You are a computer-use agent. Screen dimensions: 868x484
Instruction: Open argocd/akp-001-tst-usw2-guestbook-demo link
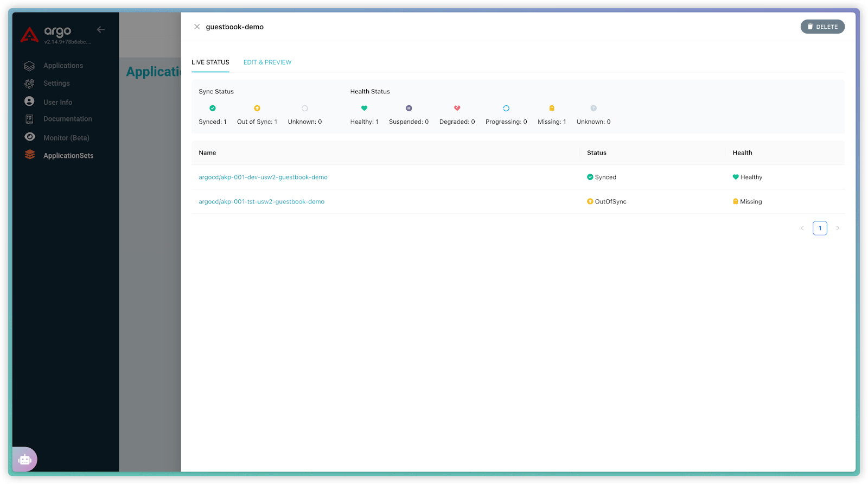click(x=261, y=201)
